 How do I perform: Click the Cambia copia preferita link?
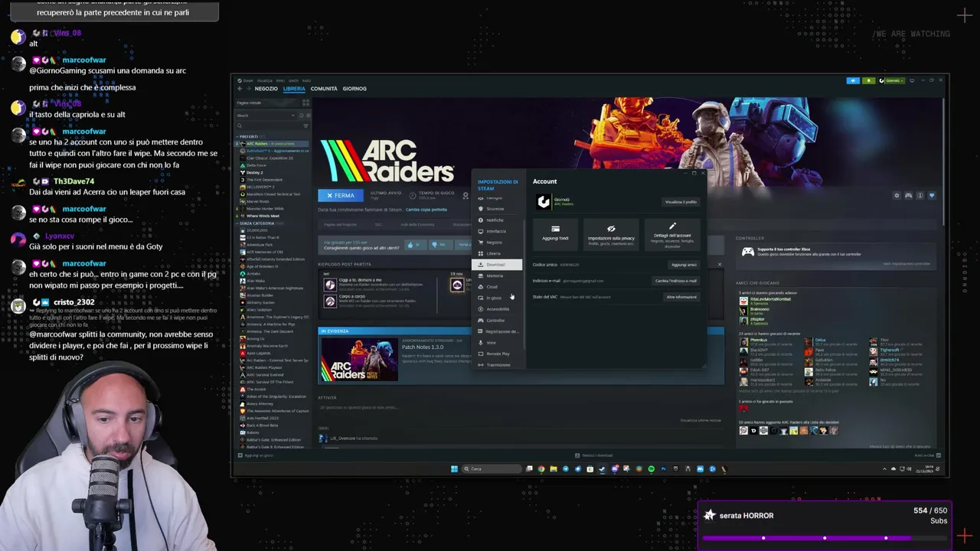[x=426, y=210]
